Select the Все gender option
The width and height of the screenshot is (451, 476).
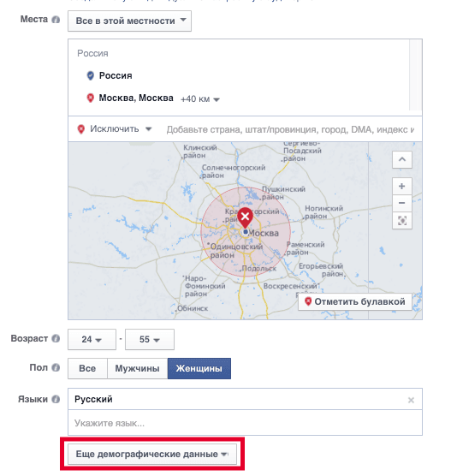pos(87,368)
